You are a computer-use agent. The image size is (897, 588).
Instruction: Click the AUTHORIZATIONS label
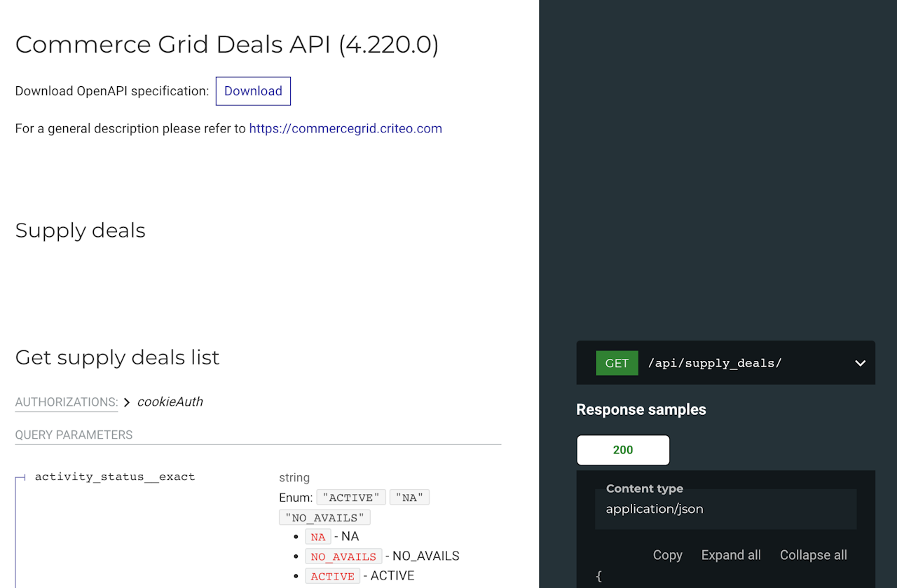[x=67, y=402]
